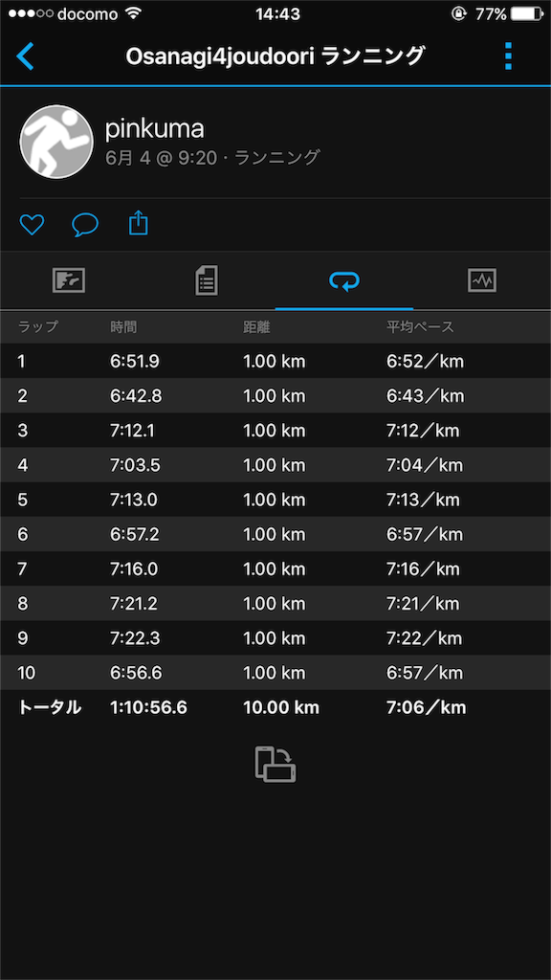Image resolution: width=551 pixels, height=980 pixels.
Task: Switch to the map overview tab
Action: coord(69,280)
